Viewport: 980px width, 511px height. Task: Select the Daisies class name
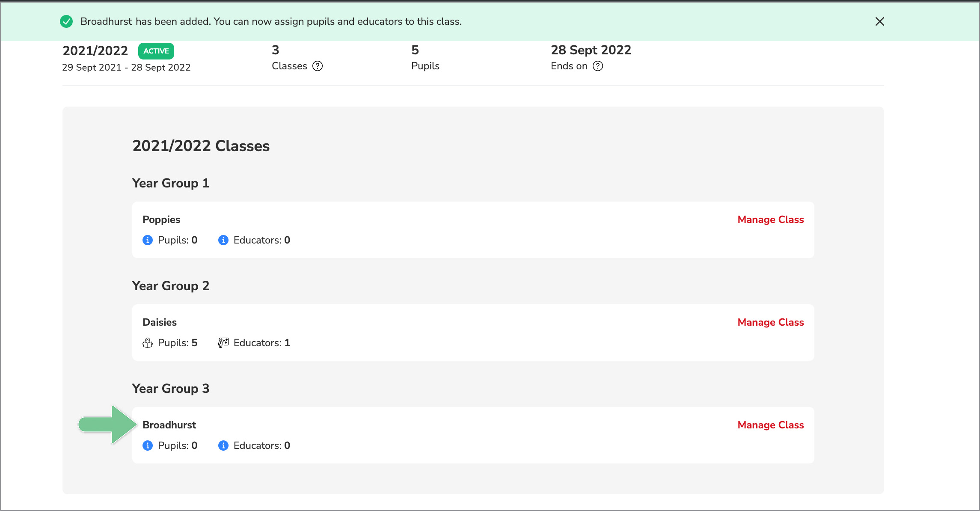[x=160, y=322]
